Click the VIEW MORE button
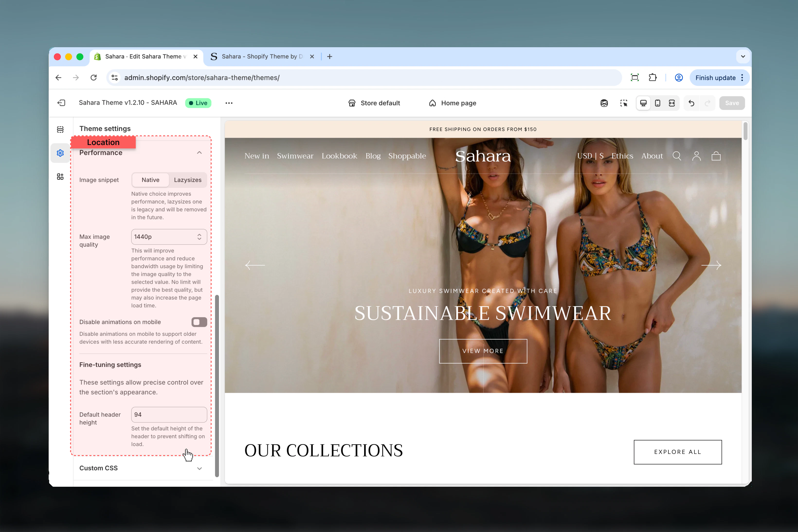The width and height of the screenshot is (798, 532). click(483, 351)
